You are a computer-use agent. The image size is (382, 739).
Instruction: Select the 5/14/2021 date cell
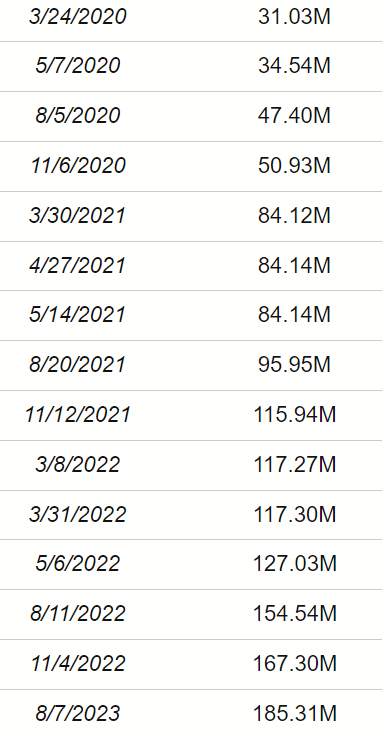coord(78,315)
